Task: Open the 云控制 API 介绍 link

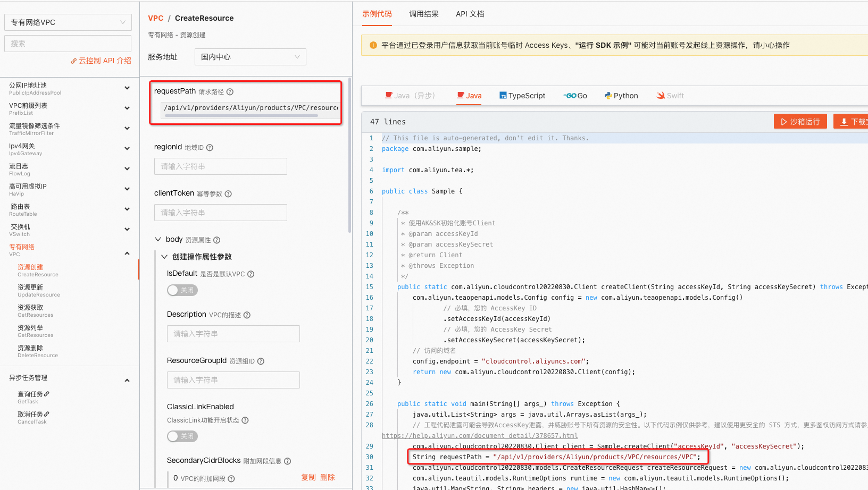Action: [x=101, y=61]
